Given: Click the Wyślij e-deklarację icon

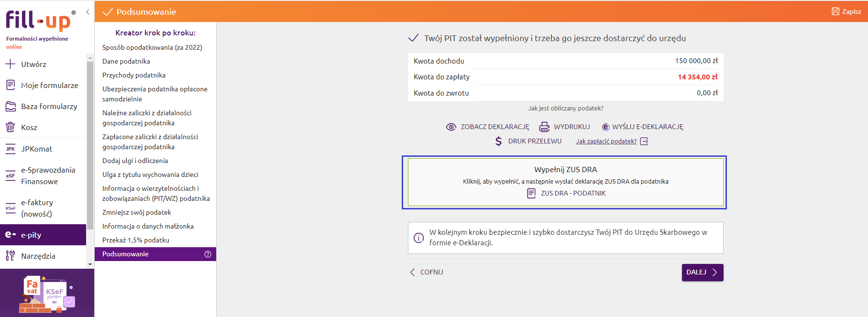Looking at the screenshot, I should [605, 127].
